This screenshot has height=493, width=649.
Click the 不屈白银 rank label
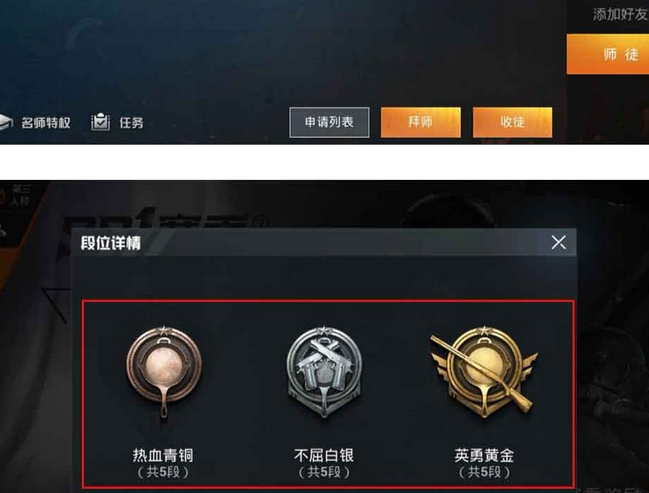coord(324,455)
